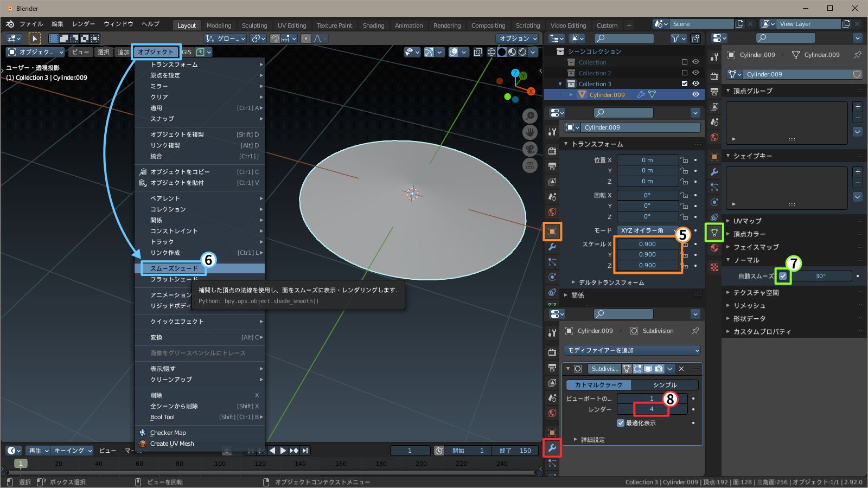Enable the Collection checkbox in outliner
This screenshot has height=488, width=868.
click(684, 62)
